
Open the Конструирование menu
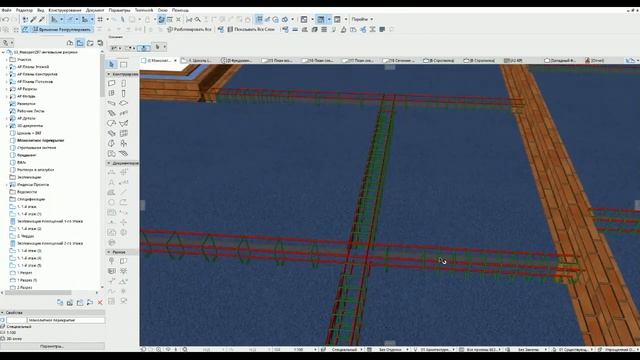[x=64, y=10]
